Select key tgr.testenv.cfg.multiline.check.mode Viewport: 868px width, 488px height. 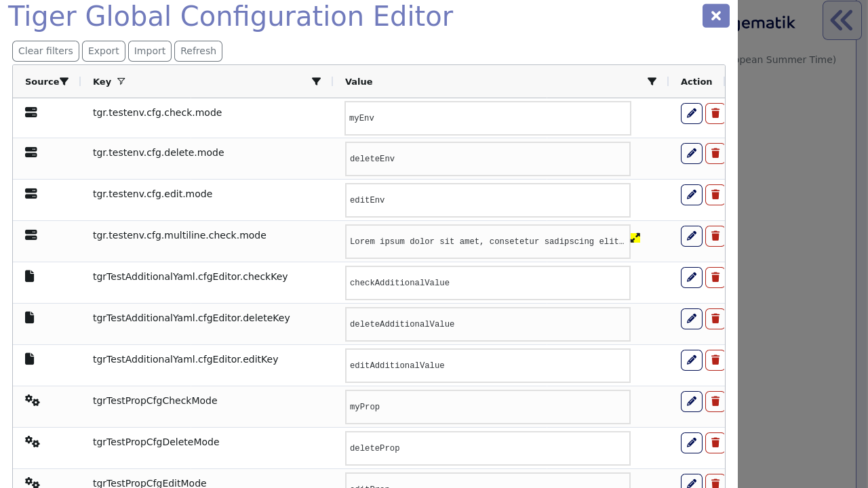[x=180, y=235]
